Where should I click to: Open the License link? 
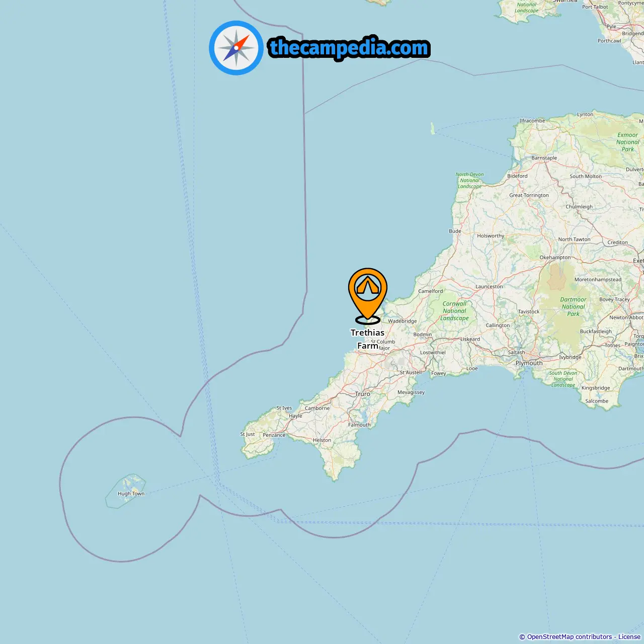click(629, 636)
